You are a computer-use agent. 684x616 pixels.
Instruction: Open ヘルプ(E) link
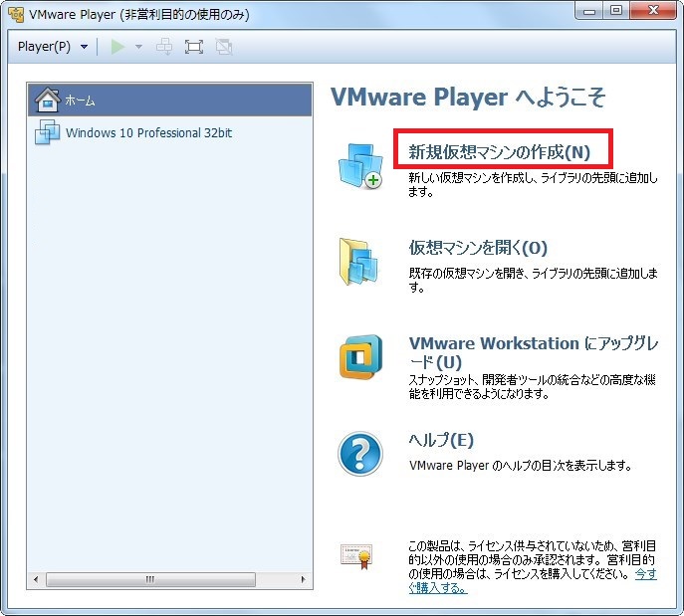[441, 440]
